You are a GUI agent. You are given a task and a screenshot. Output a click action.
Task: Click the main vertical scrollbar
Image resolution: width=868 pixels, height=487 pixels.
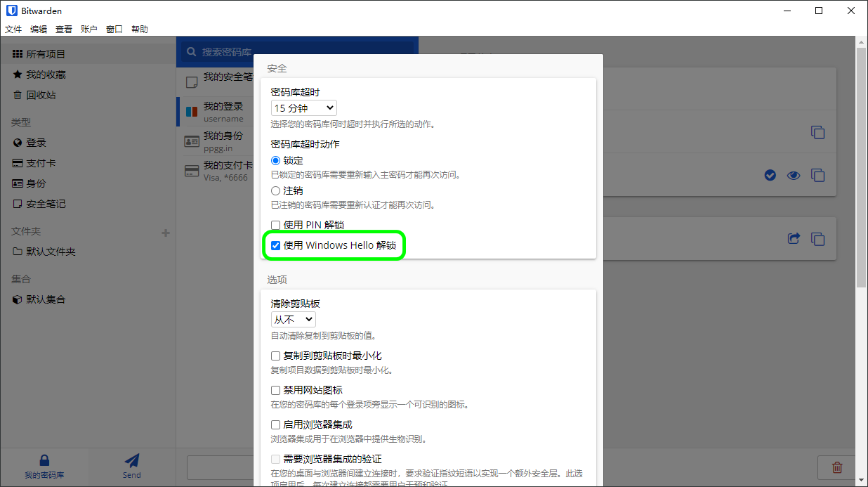[x=862, y=169]
